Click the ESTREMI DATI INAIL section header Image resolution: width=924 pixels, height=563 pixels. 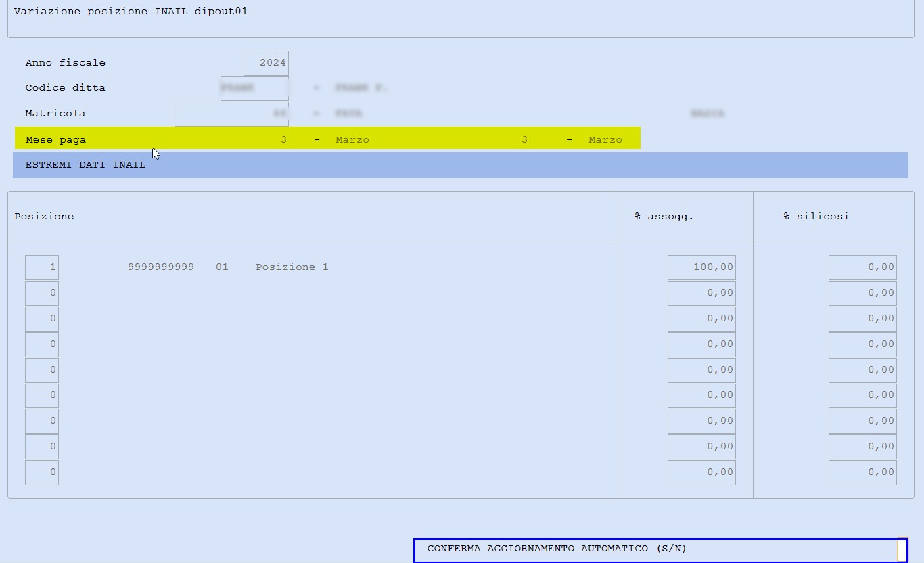point(461,165)
